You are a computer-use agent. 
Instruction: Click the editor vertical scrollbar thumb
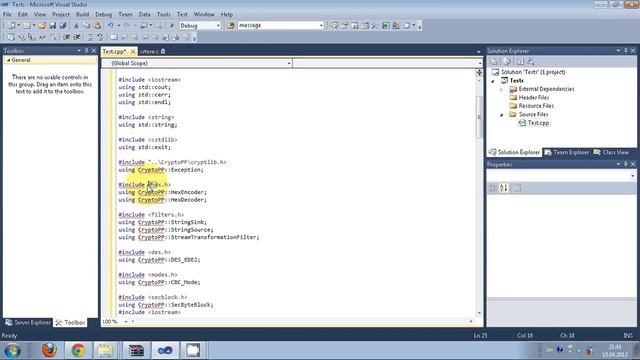(479, 117)
